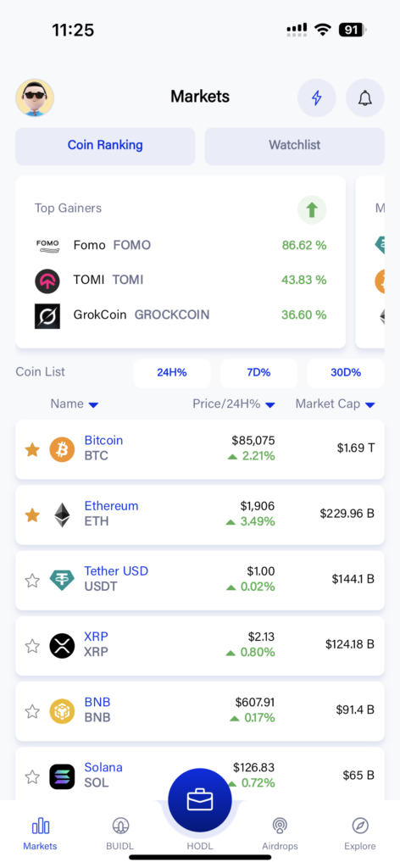Tap the Bitcoin coin logo
Screen dimensions: 400x868
pos(62,449)
